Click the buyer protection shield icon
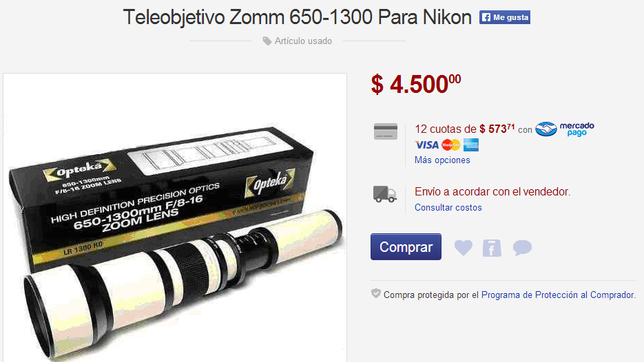This screenshot has width=644, height=362. point(376,293)
